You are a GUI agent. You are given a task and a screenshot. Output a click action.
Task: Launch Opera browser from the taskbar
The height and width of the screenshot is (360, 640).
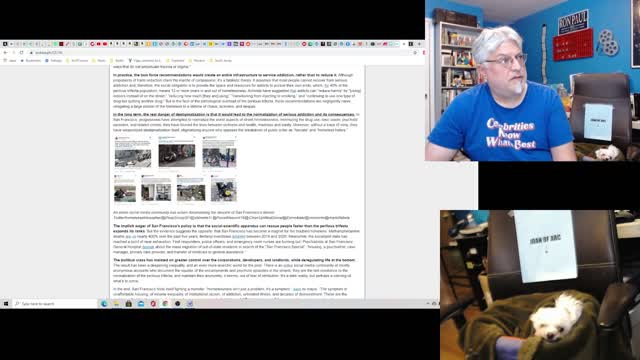coord(153,304)
